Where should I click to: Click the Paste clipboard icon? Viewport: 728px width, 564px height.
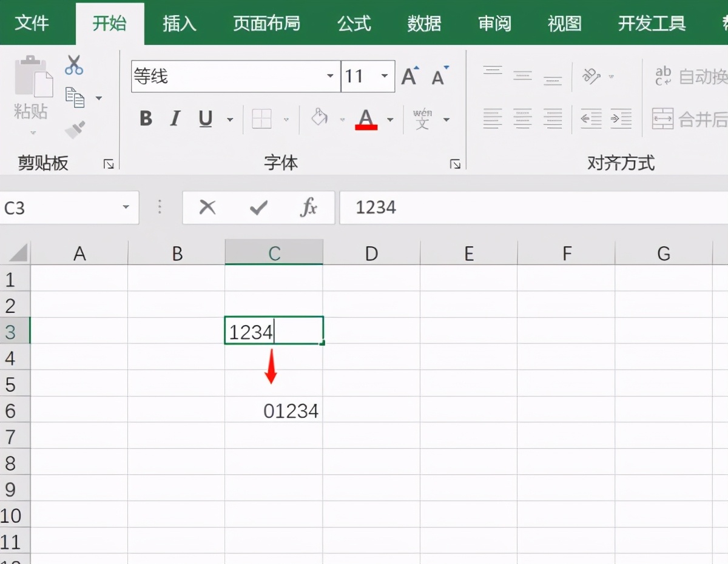[x=34, y=76]
